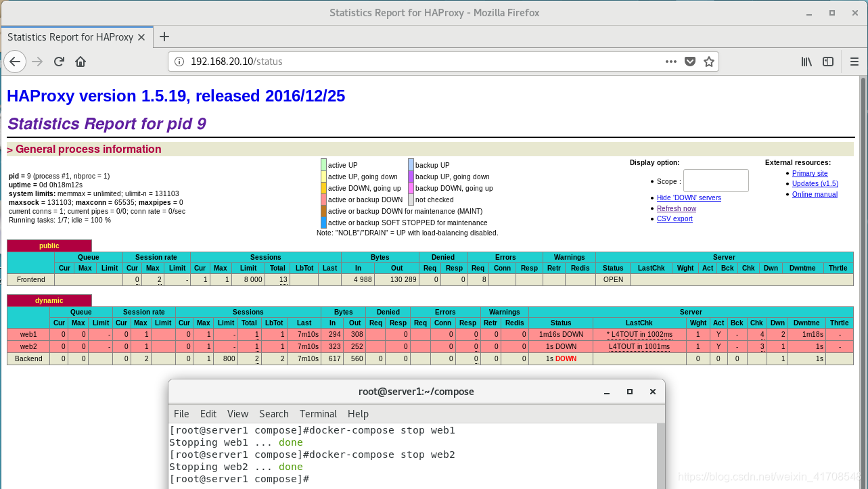Open the Terminal menu in the terminal window
Viewport: 868px width, 489px height.
point(318,413)
